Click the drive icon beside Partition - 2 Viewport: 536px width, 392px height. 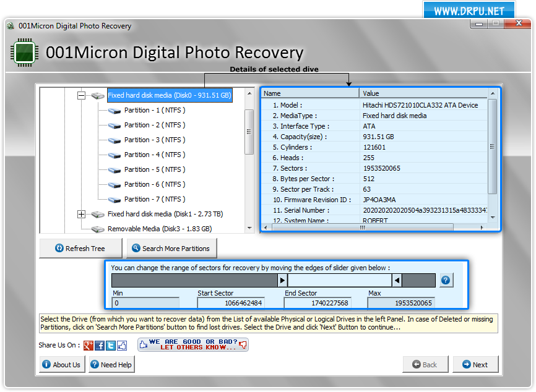114,126
